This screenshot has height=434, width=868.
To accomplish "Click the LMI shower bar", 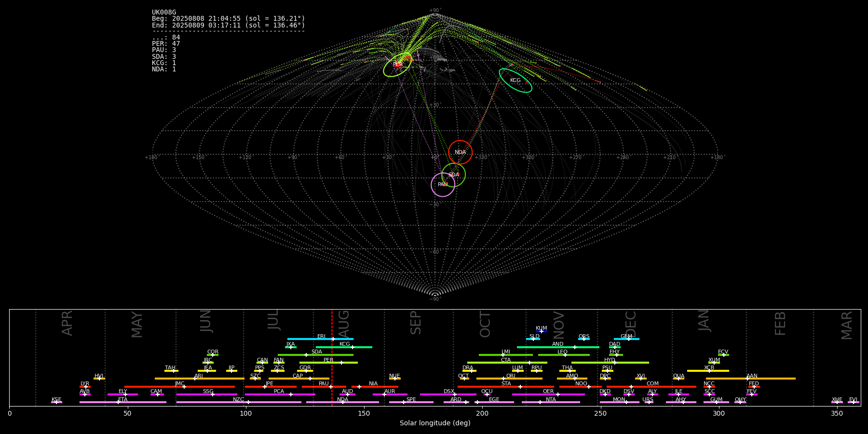I will 506,355.
